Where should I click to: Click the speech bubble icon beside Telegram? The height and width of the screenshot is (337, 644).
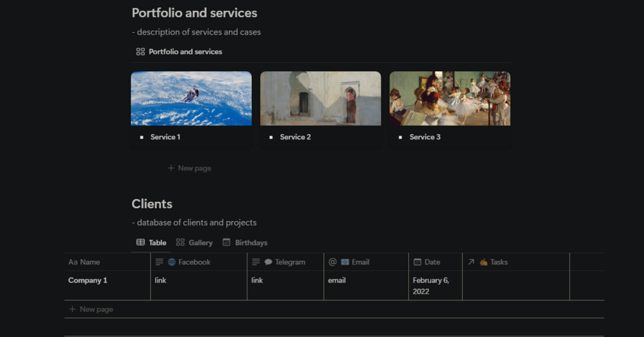[268, 262]
